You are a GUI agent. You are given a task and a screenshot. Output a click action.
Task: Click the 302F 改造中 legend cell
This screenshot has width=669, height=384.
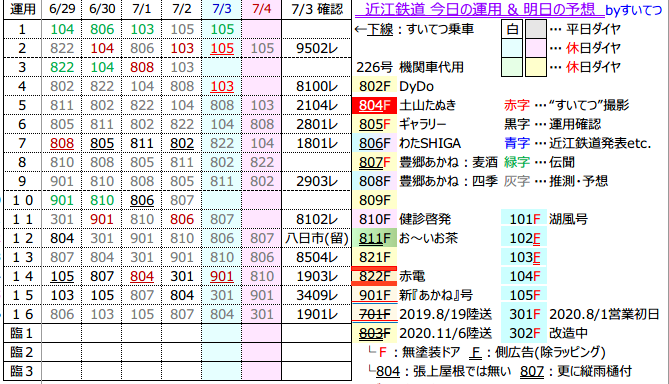(524, 333)
